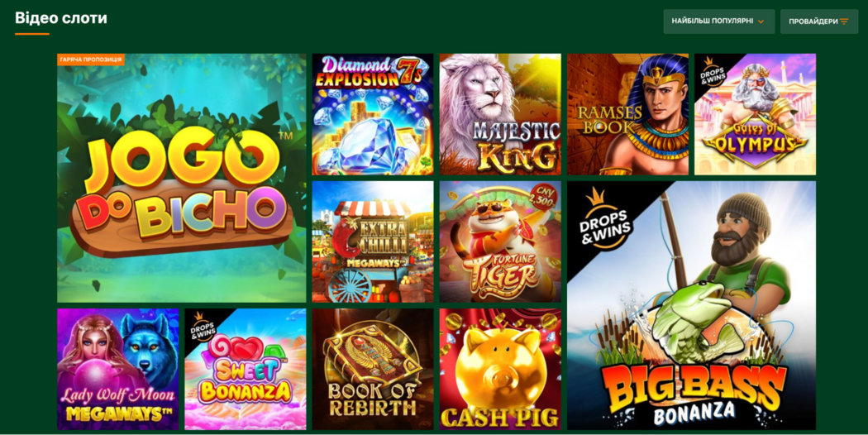Image resolution: width=868 pixels, height=435 pixels.
Task: Click Drops & Wins badge on Sweet Bonanza
Action: click(x=199, y=326)
